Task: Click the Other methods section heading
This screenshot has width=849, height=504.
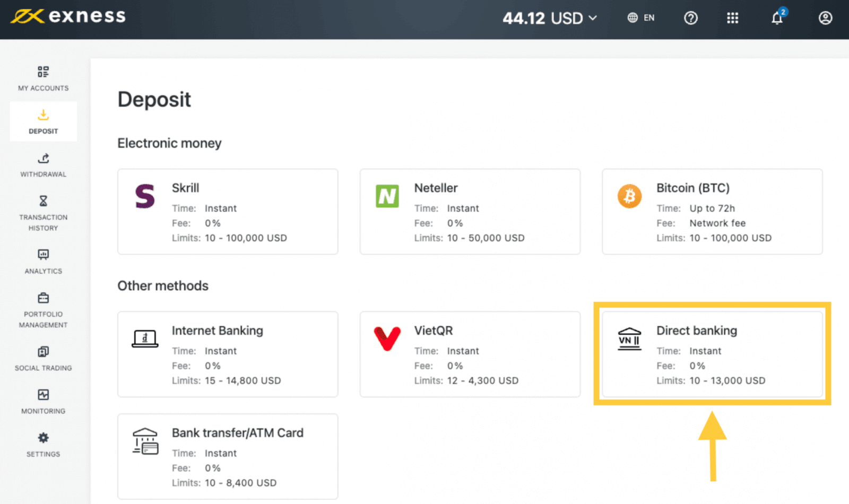Action: (163, 285)
